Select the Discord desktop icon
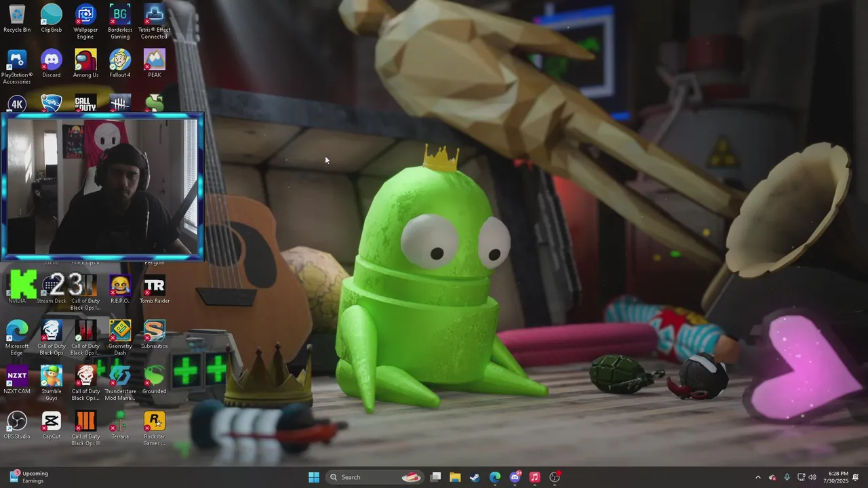Image resolution: width=868 pixels, height=488 pixels. click(x=52, y=64)
